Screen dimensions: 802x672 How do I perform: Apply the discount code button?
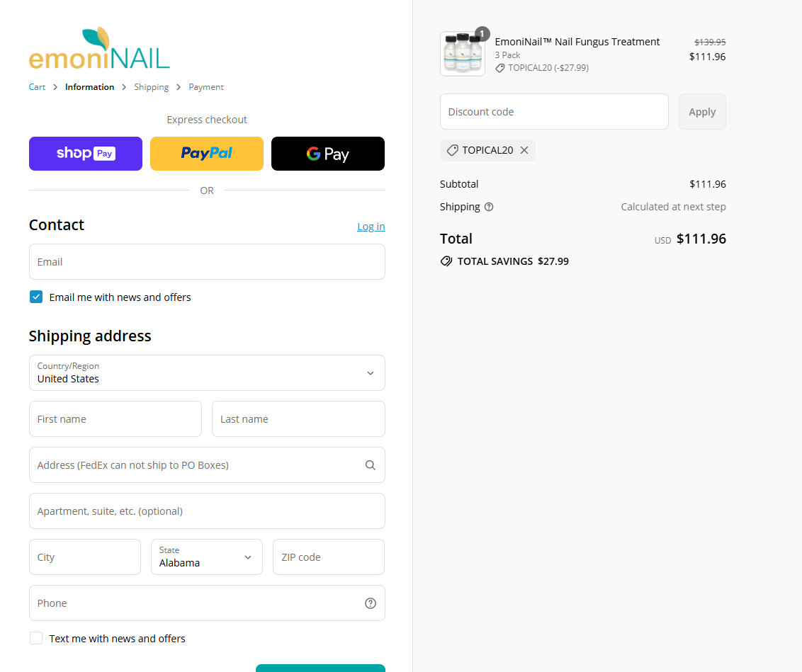tap(702, 111)
